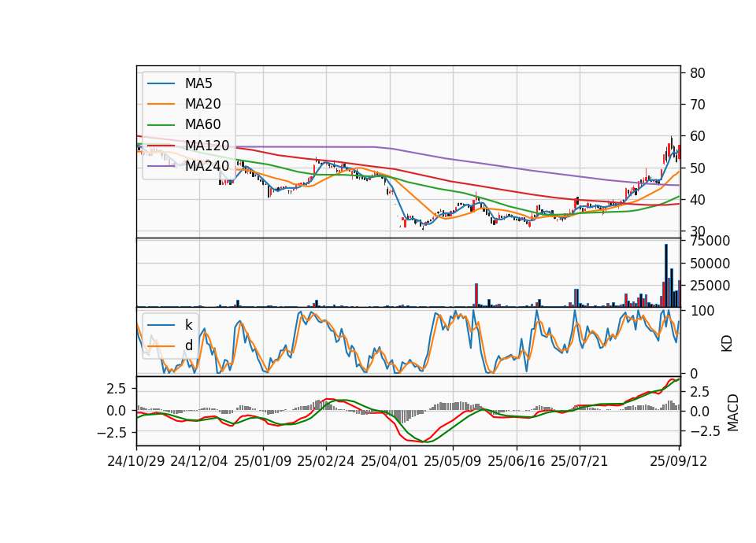Click the volume axis value 75000
This screenshot has width=756, height=543.
710,241
